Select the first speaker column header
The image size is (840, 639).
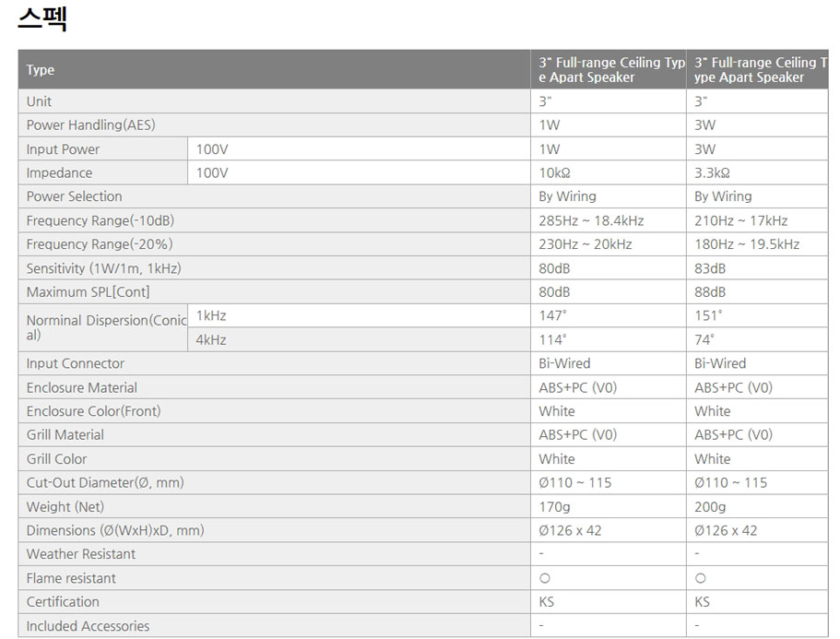coord(611,70)
